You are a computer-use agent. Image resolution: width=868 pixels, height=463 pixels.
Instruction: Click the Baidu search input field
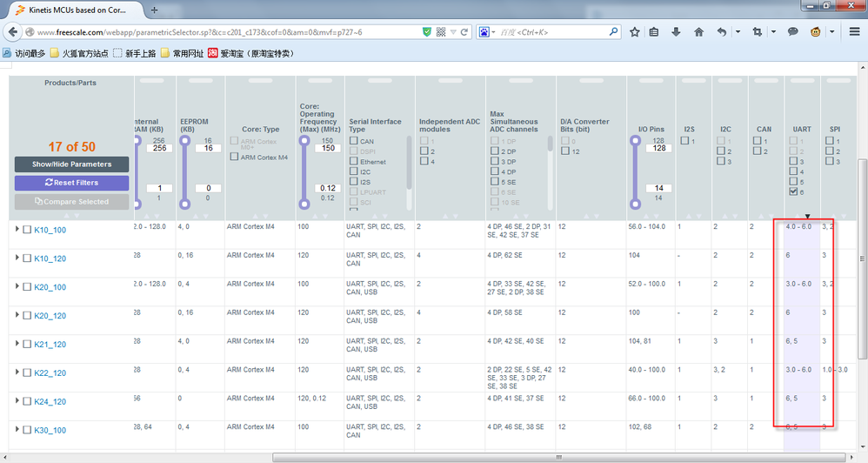551,32
